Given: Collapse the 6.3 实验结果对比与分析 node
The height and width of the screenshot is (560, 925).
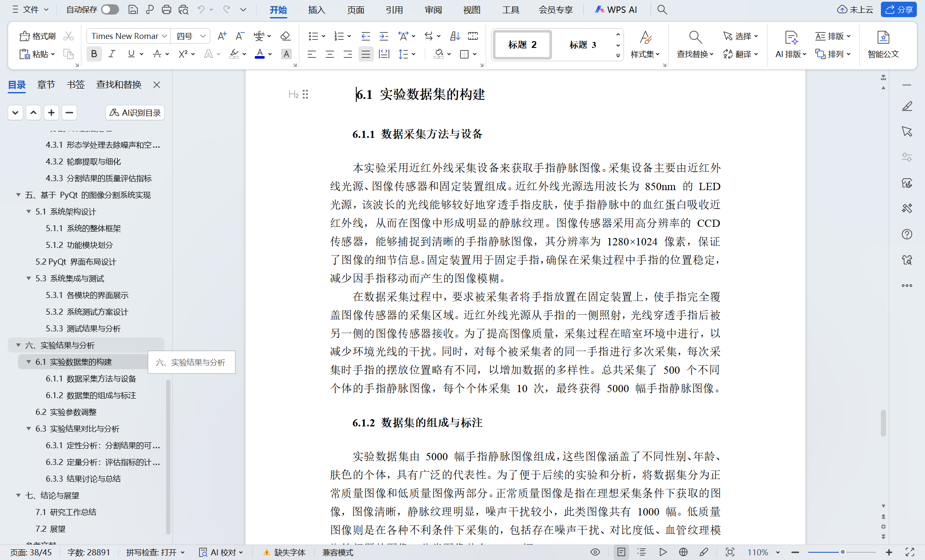Looking at the screenshot, I should point(29,429).
